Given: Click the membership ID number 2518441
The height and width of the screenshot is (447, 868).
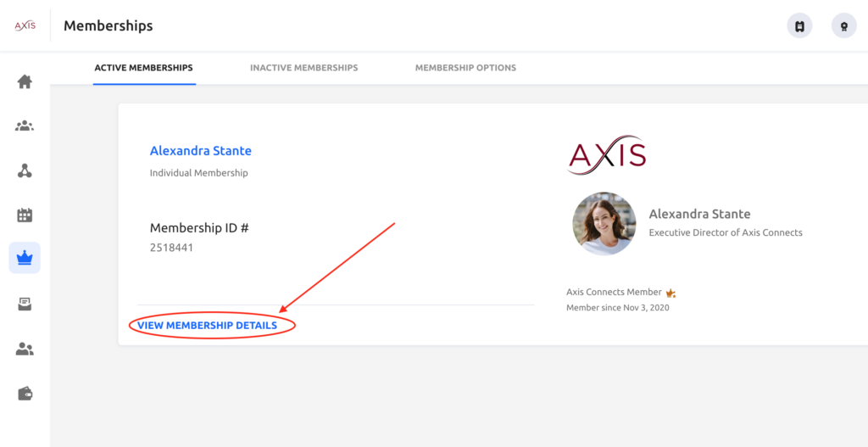Looking at the screenshot, I should (x=171, y=248).
